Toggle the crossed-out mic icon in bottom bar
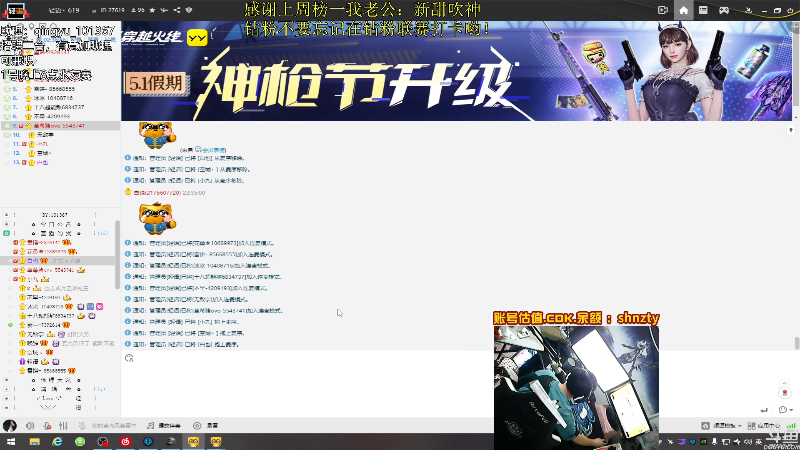 (x=82, y=426)
